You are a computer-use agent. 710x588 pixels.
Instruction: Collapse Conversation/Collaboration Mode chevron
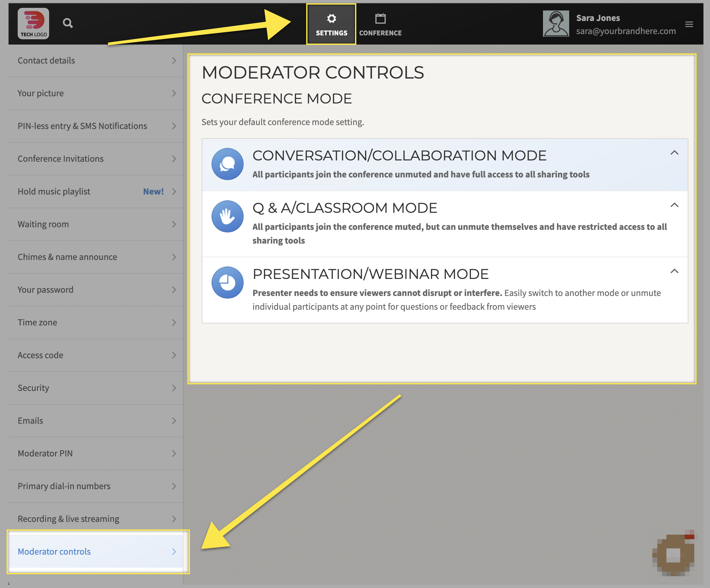(674, 153)
